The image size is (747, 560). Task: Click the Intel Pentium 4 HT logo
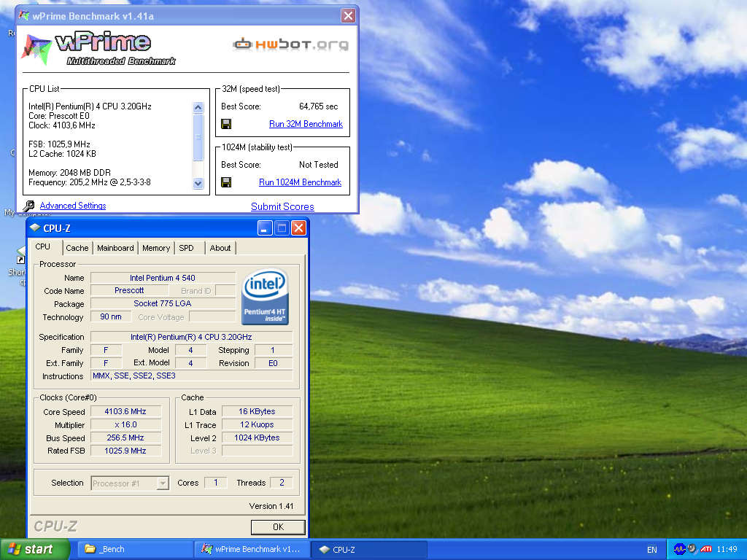[265, 297]
